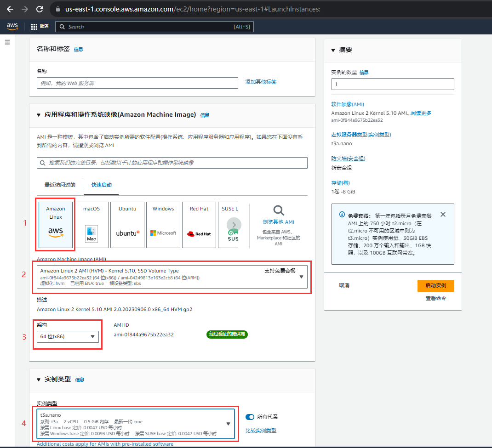
Task: Open the Amazon Linux 2 AMI dropdown
Action: pos(172,277)
